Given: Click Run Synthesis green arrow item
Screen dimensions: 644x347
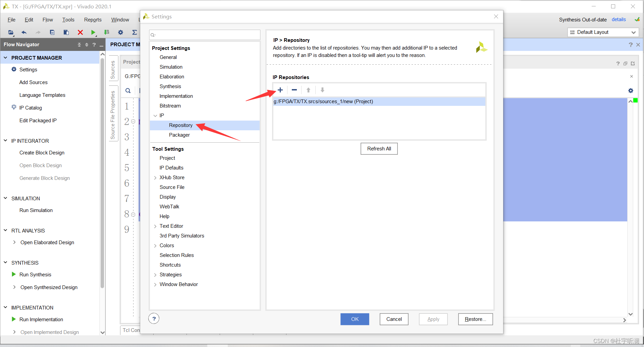Looking at the screenshot, I should tap(35, 275).
